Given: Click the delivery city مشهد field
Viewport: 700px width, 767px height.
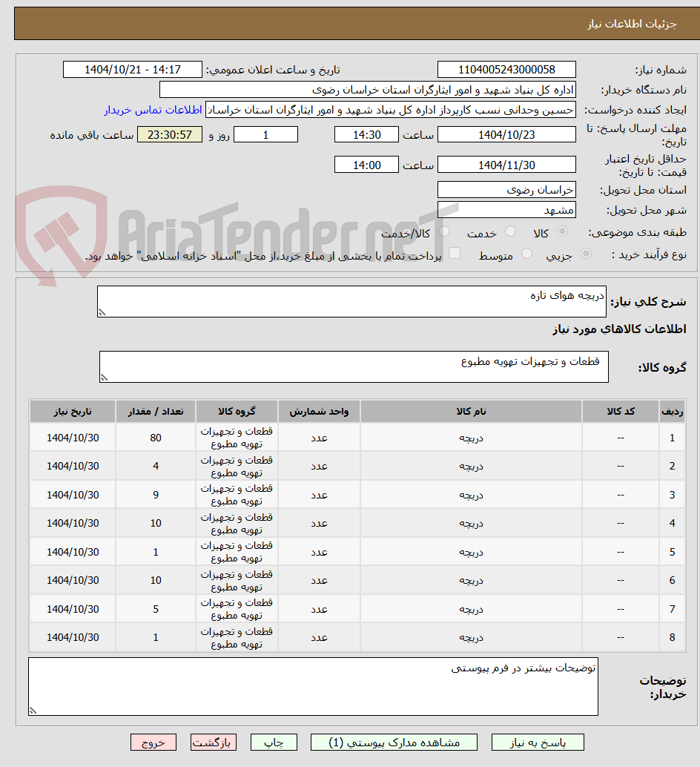Looking at the screenshot, I should coord(506,211).
